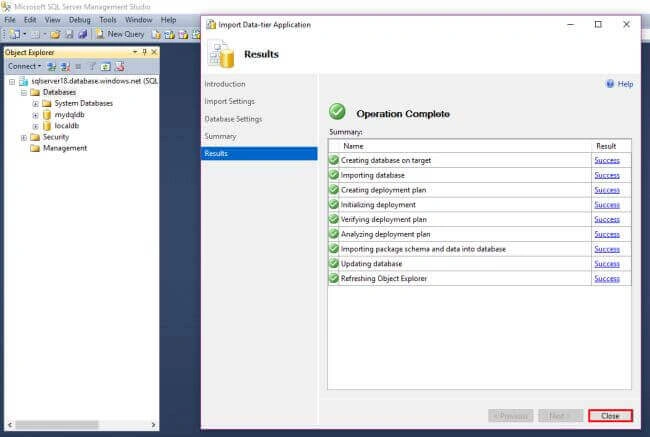Select the Results wizard step
Viewport: 650px width, 437px height.
[259, 153]
